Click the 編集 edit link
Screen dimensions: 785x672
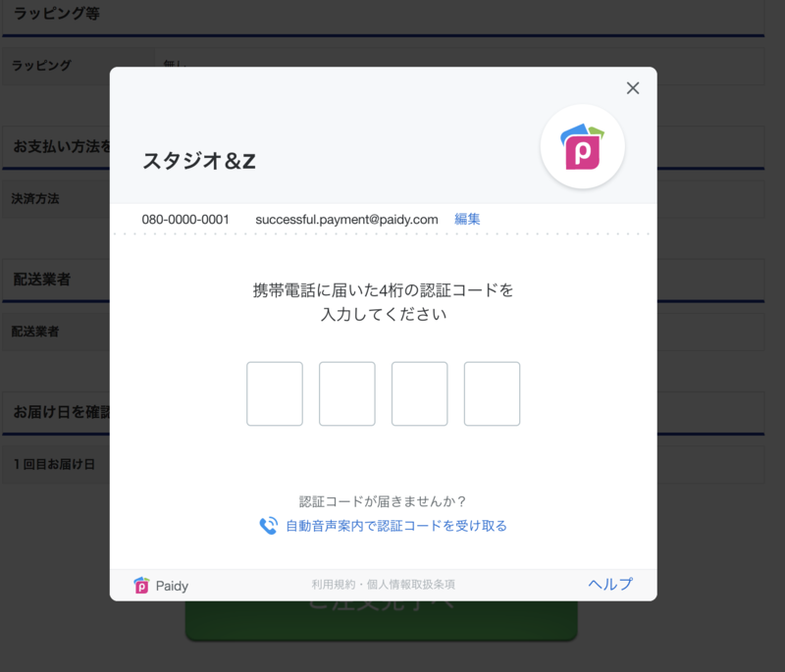click(467, 219)
